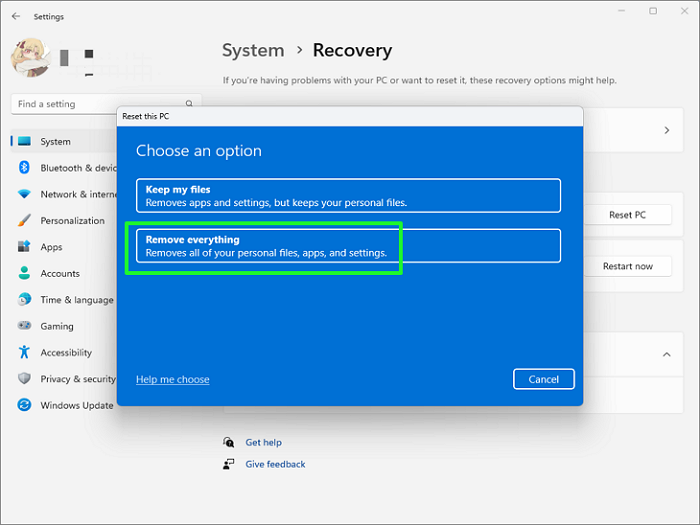This screenshot has height=525, width=700.
Task: Open the Help me choose link
Action: click(173, 380)
